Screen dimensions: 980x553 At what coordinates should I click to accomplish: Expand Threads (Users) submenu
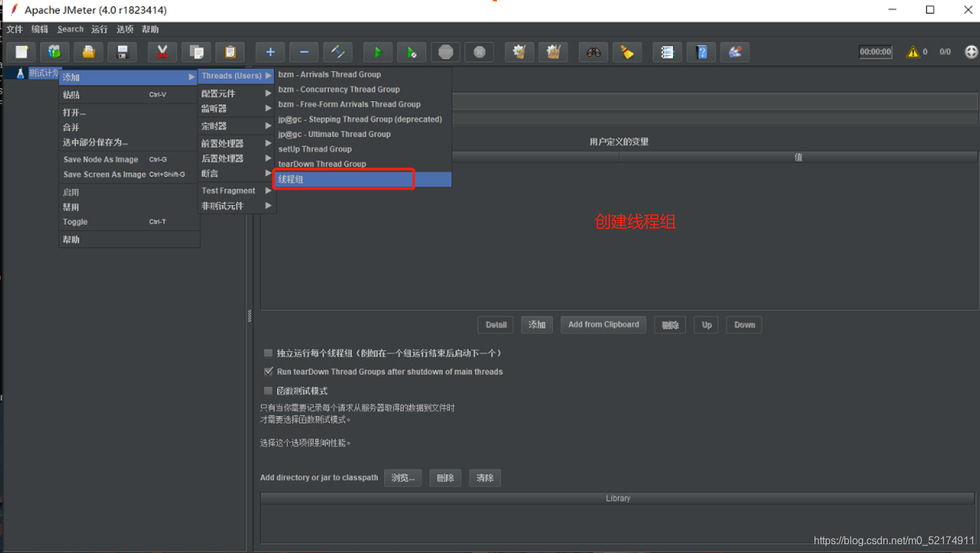(236, 76)
